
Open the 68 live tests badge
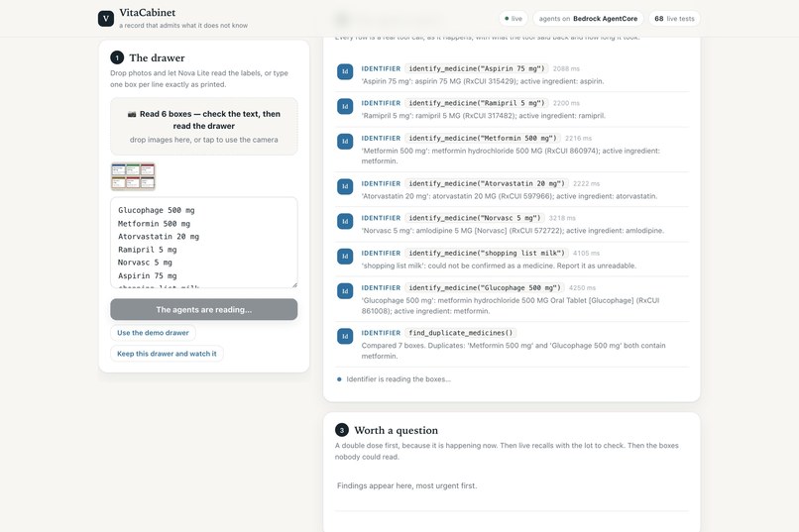674,18
